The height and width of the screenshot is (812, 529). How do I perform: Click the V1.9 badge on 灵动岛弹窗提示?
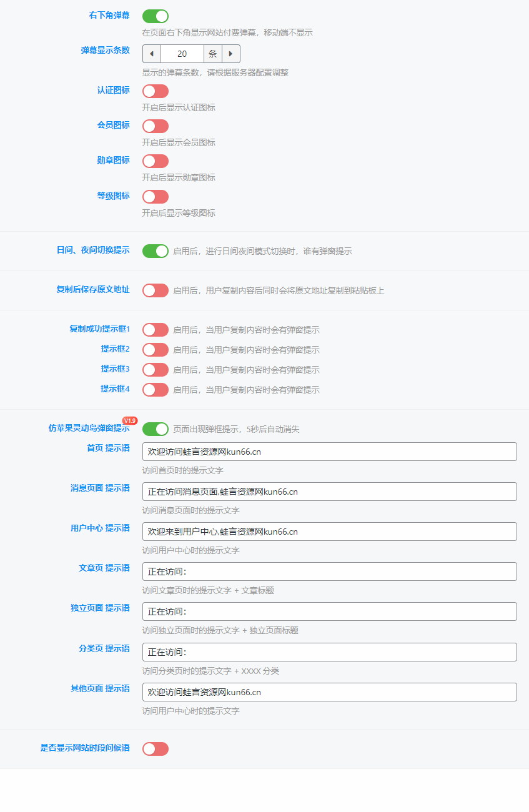130,421
